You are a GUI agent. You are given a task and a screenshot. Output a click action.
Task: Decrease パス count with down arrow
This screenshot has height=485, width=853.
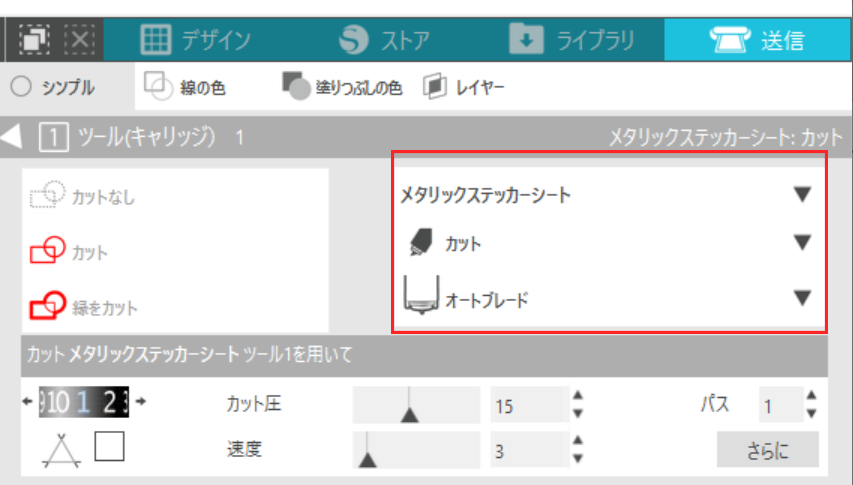coord(812,413)
